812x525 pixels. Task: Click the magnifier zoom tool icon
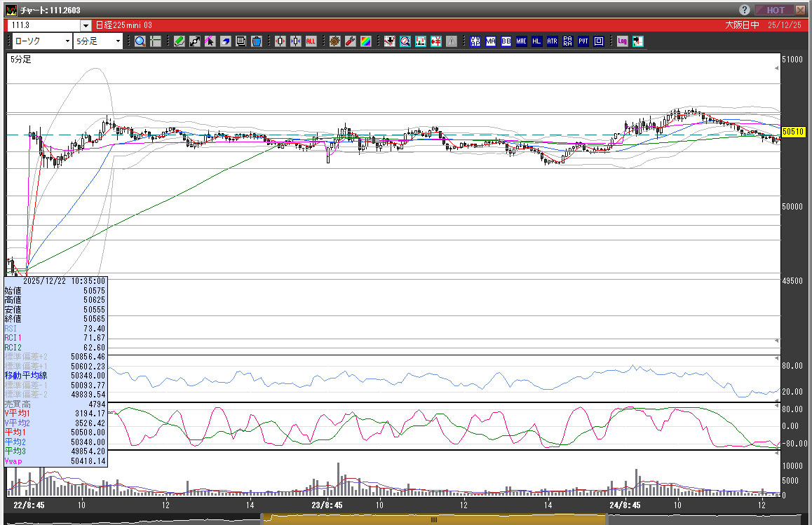pos(140,41)
